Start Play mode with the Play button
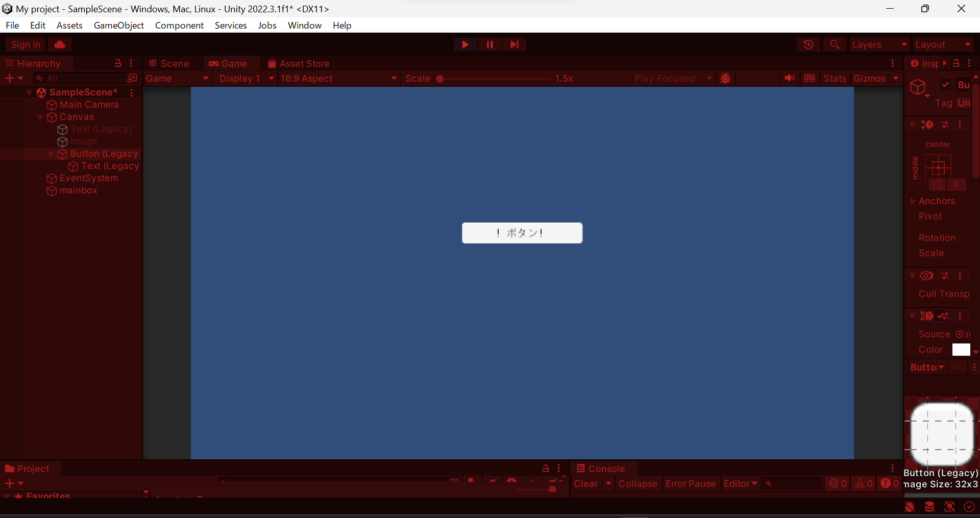The height and width of the screenshot is (518, 980). click(465, 44)
